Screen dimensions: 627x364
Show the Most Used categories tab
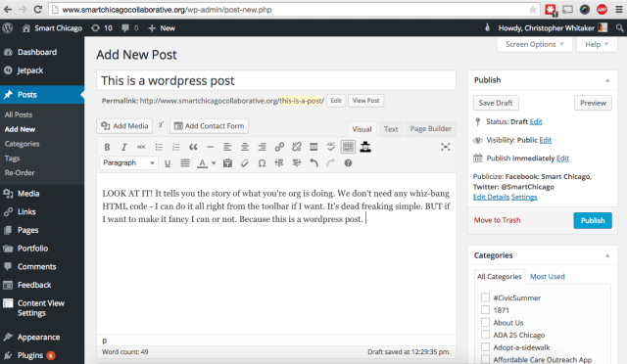[x=547, y=277]
